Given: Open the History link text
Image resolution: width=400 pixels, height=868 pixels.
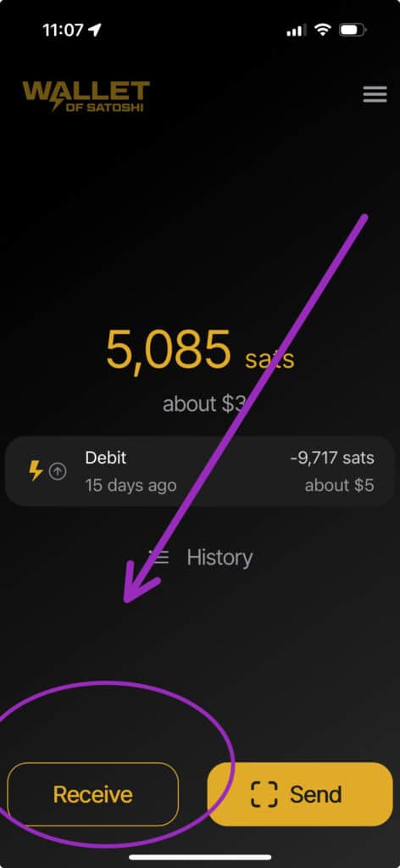Looking at the screenshot, I should (219, 558).
